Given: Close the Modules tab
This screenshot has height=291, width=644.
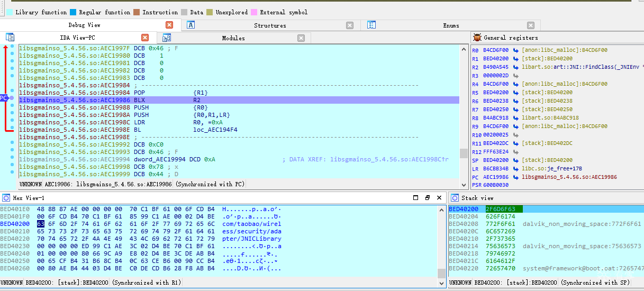Looking at the screenshot, I should click(x=301, y=38).
